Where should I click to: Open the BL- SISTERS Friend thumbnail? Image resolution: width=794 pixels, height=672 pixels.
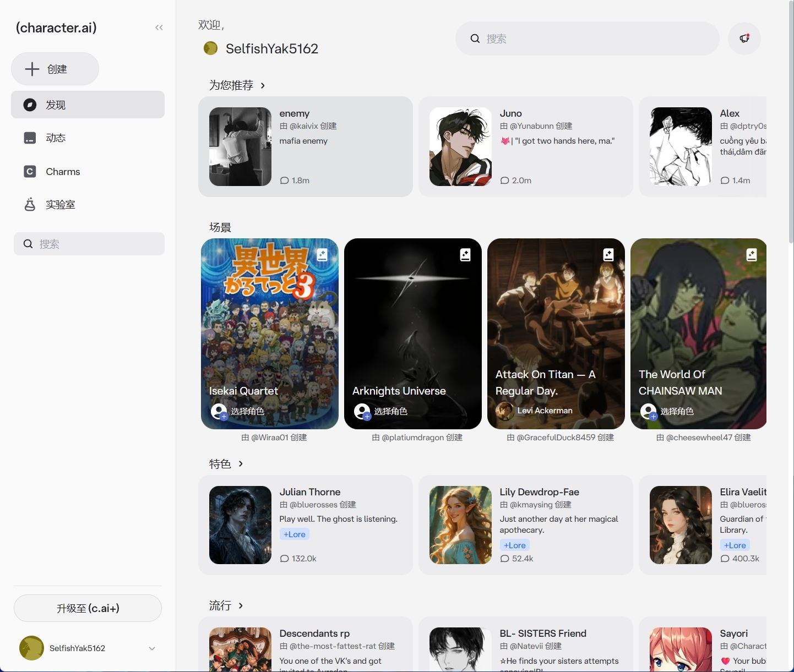(x=460, y=649)
